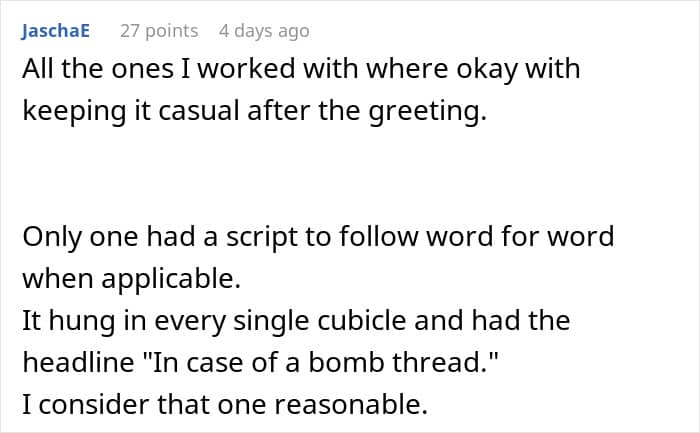Click the line starting 'Only one had a script'

[x=318, y=237]
